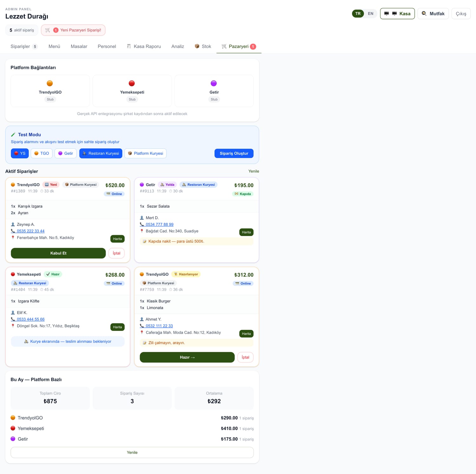Open the Yeni Pazaryeri Siparişi alert
The image size is (476, 474).
coord(73,30)
